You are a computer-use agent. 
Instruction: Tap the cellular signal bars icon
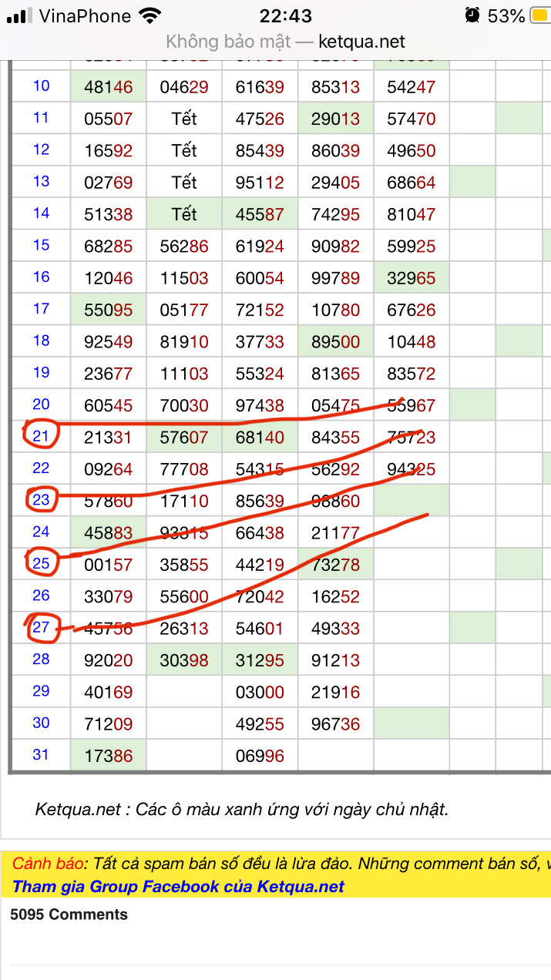coord(18,15)
